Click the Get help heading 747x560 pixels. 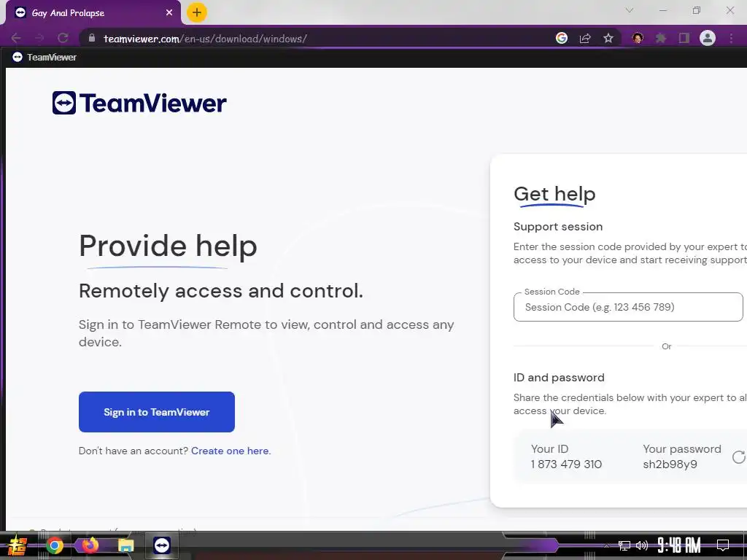tap(554, 194)
